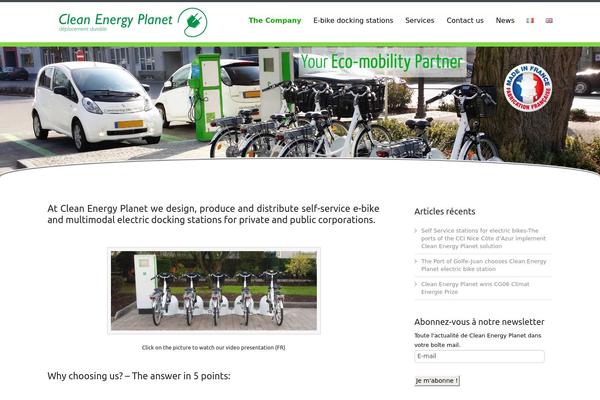Play the bike station video presentation thumbnail
The width and height of the screenshot is (600, 400).
[214, 291]
